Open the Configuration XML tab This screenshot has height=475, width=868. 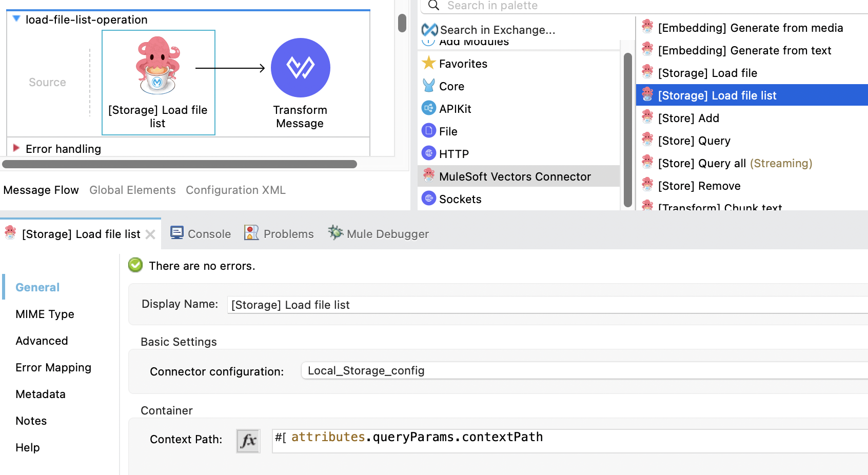click(x=235, y=190)
